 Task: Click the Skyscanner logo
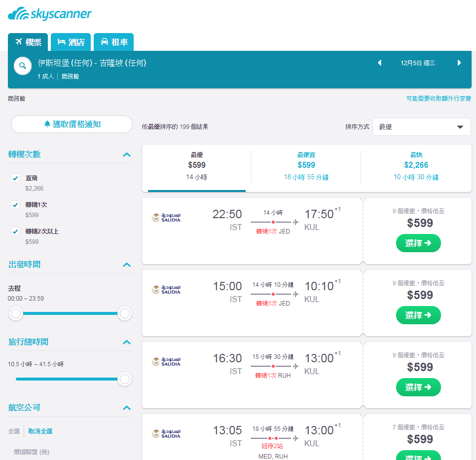pos(50,14)
